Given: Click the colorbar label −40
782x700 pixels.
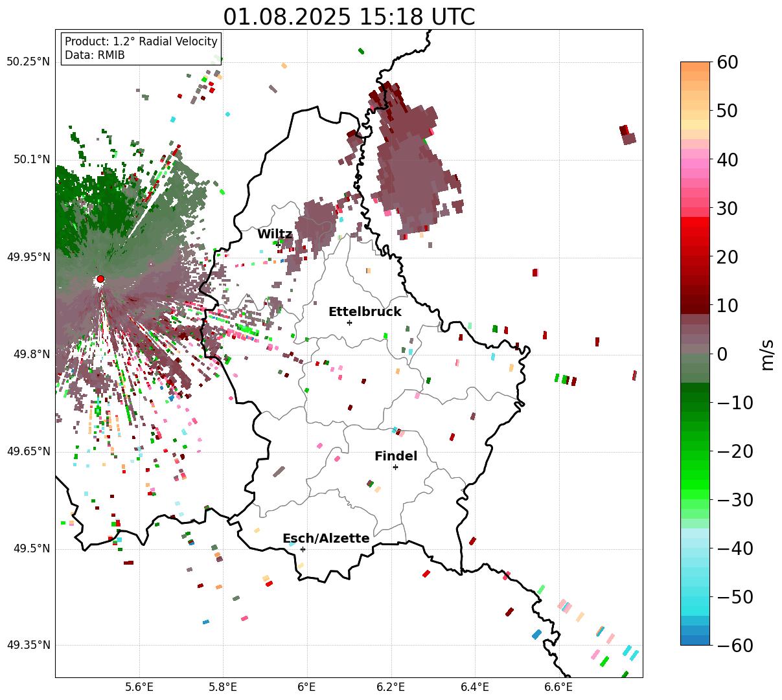Looking at the screenshot, I should click(x=735, y=548).
